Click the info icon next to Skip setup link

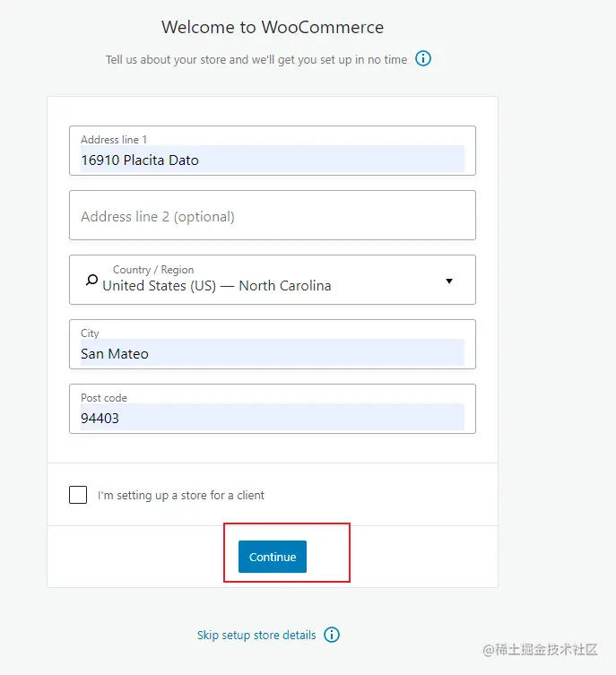pyautogui.click(x=332, y=635)
